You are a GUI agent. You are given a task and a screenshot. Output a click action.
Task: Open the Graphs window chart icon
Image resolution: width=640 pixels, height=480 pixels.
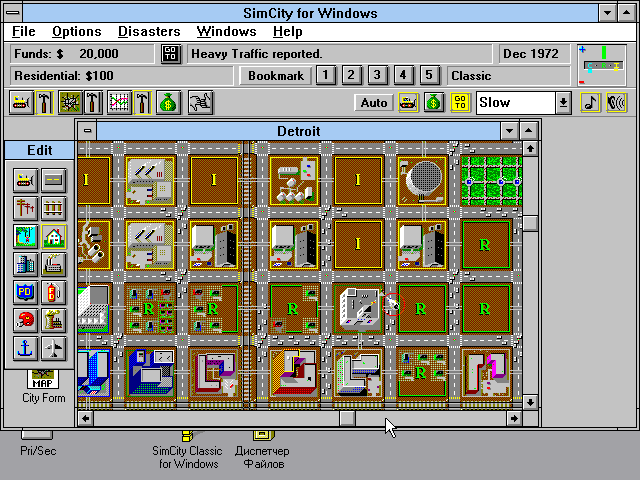click(119, 102)
